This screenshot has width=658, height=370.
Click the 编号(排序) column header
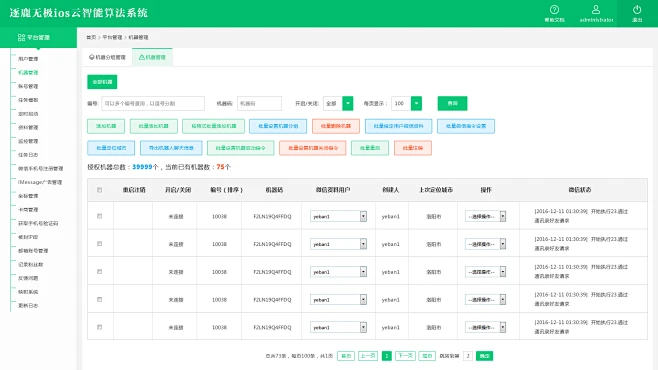[x=227, y=190]
